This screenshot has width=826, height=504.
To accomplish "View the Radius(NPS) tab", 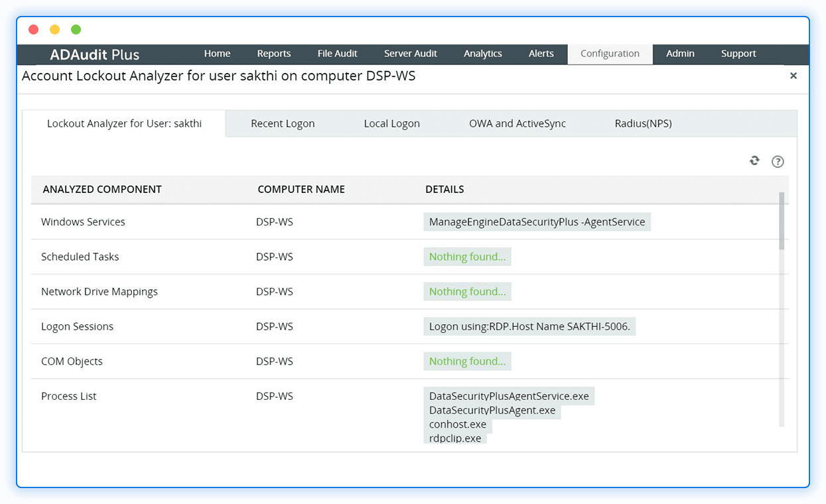I will coord(643,123).
